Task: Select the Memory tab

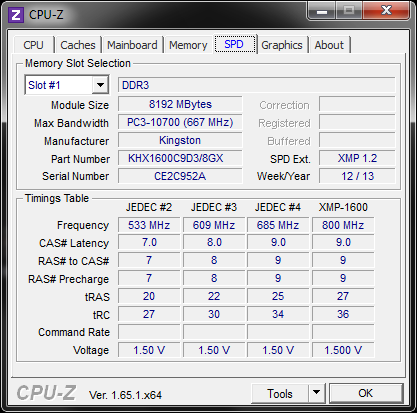Action: click(x=188, y=45)
